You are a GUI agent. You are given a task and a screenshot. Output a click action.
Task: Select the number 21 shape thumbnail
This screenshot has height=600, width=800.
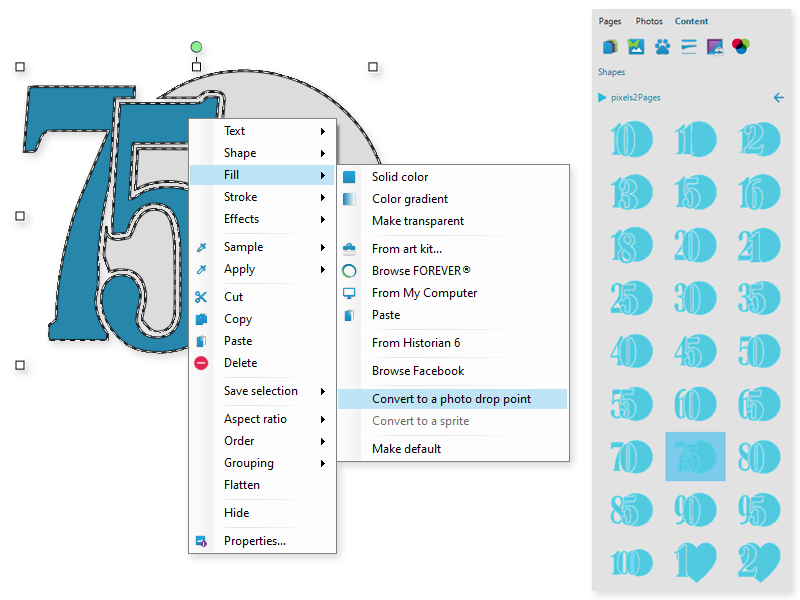[759, 245]
